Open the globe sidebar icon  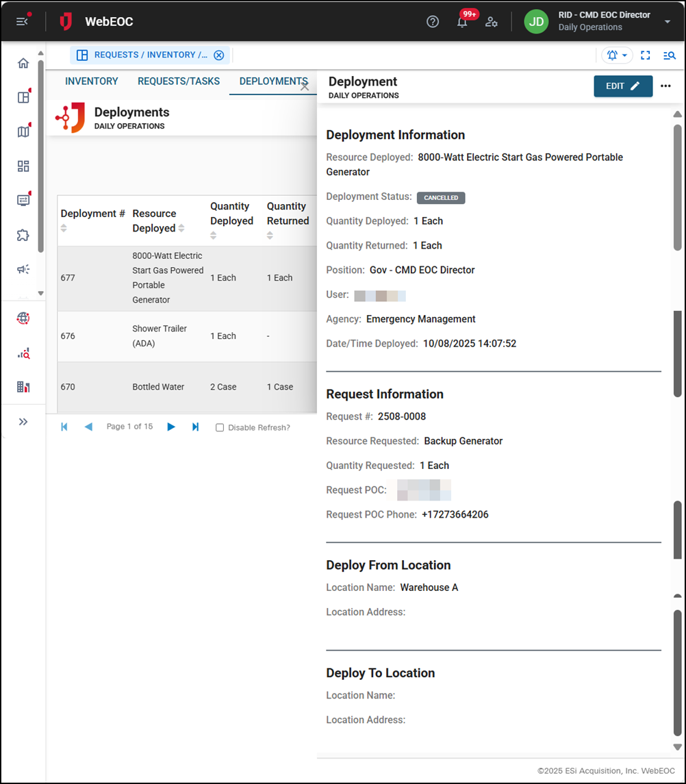tap(23, 318)
